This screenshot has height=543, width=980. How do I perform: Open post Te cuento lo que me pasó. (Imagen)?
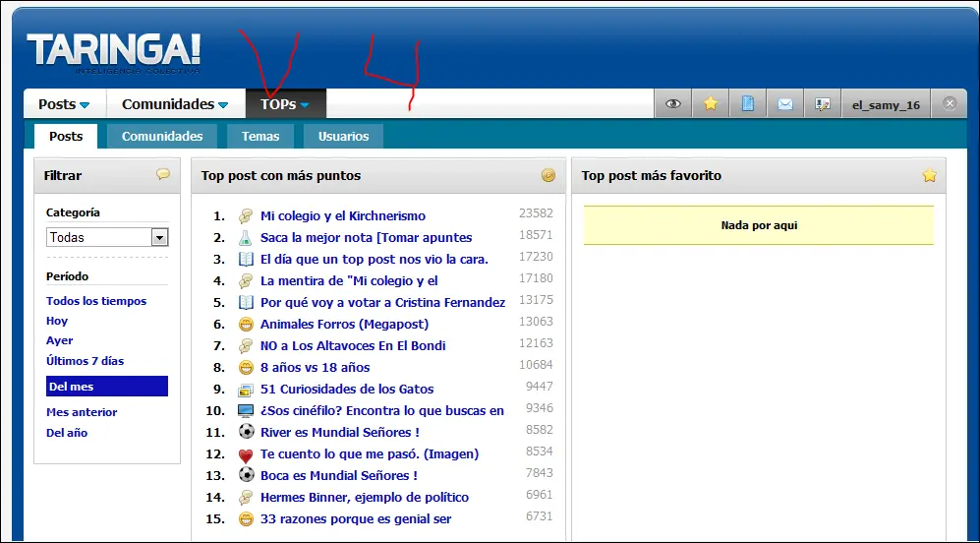tap(370, 454)
